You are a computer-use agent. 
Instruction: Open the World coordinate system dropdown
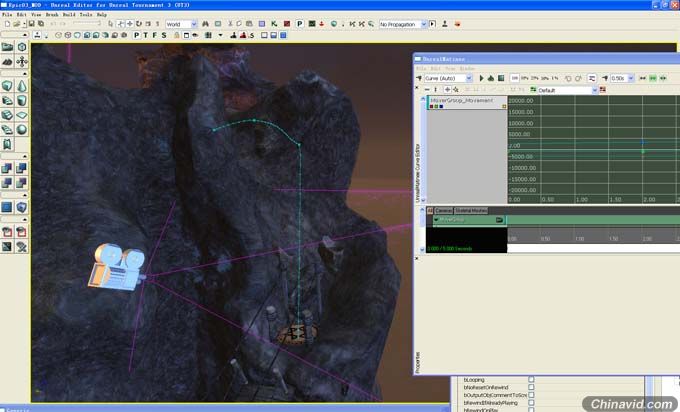click(194, 24)
